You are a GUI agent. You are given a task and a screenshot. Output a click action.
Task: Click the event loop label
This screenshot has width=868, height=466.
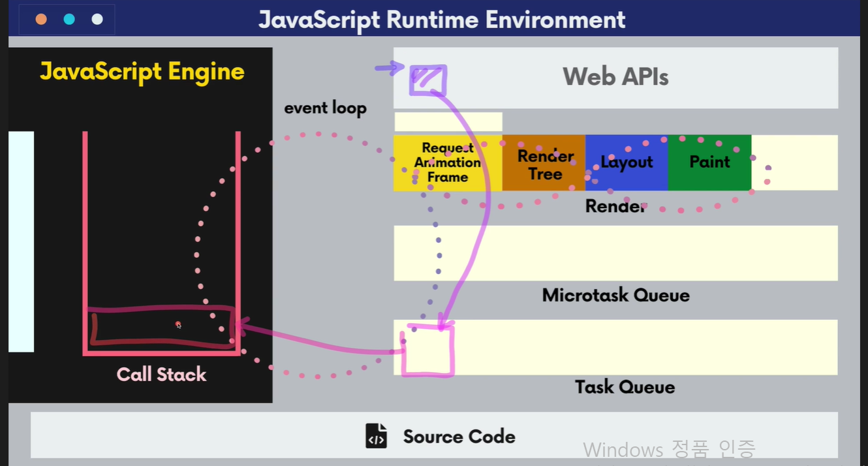click(325, 108)
